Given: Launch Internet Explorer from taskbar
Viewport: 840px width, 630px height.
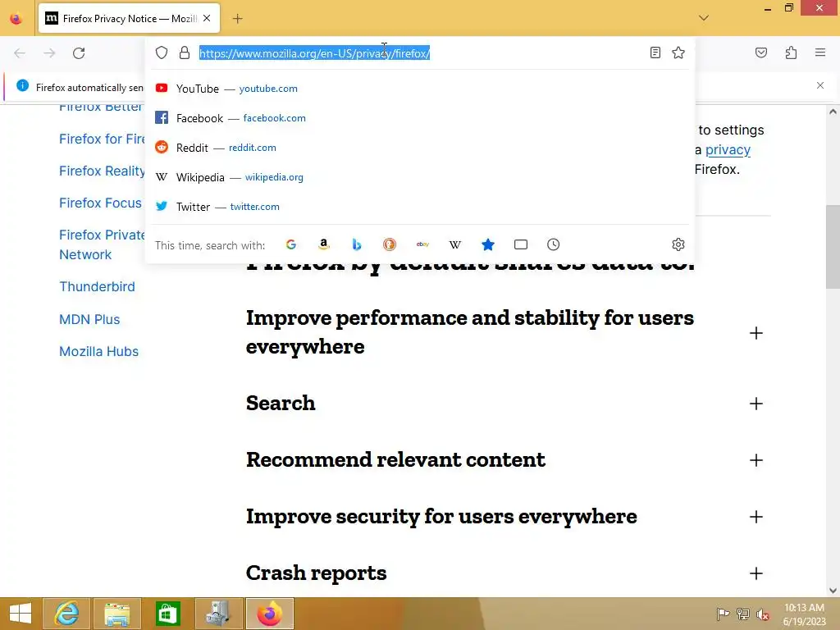Looking at the screenshot, I should coord(66,614).
